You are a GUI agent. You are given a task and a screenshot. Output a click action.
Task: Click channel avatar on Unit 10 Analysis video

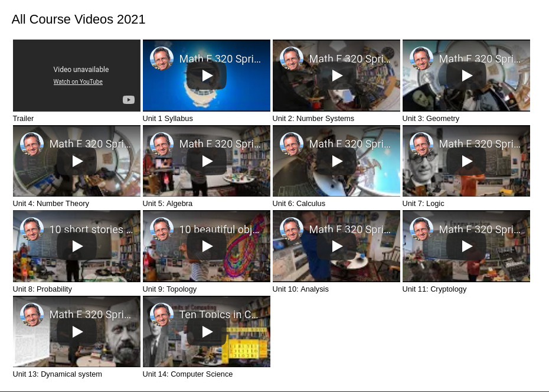pos(292,229)
